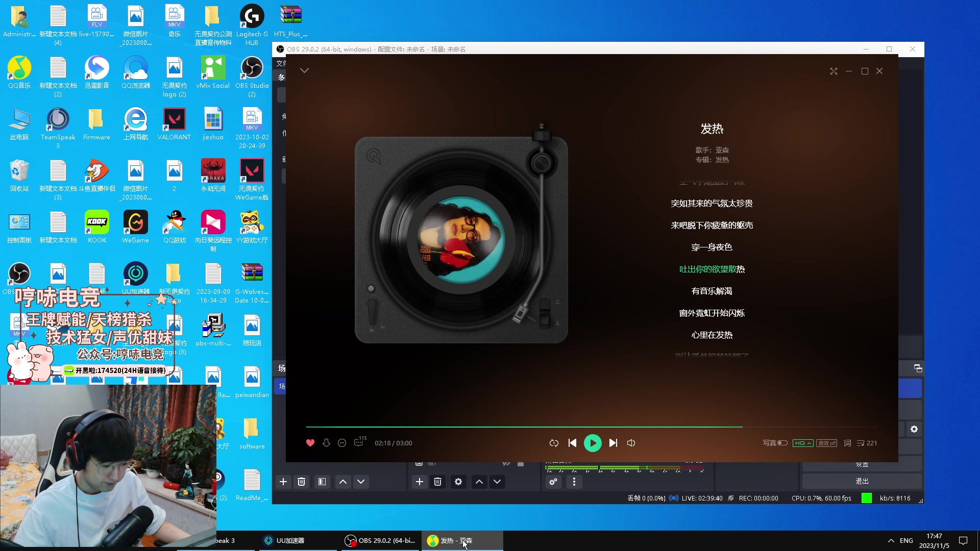Switch player to mini mode icon

pos(834,71)
